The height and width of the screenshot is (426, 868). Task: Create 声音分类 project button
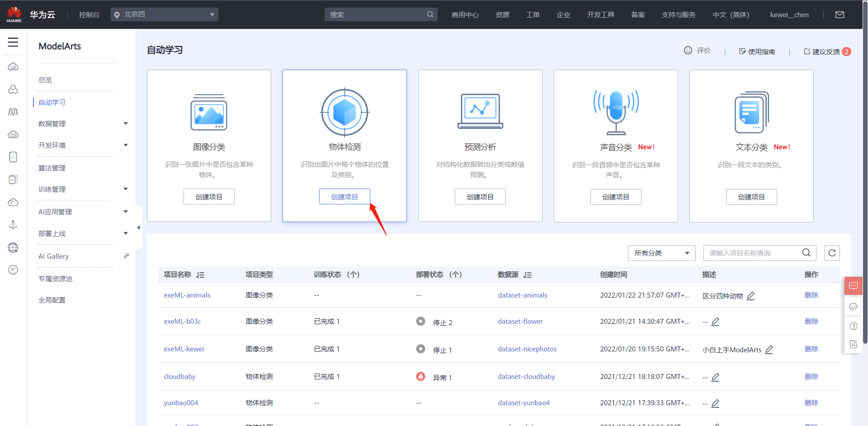616,197
